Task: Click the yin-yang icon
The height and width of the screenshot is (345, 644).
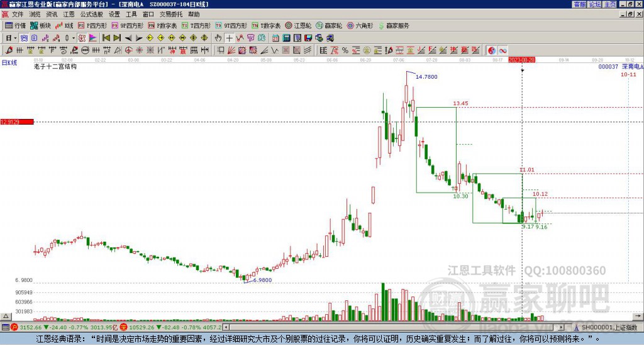Action: [x=492, y=50]
